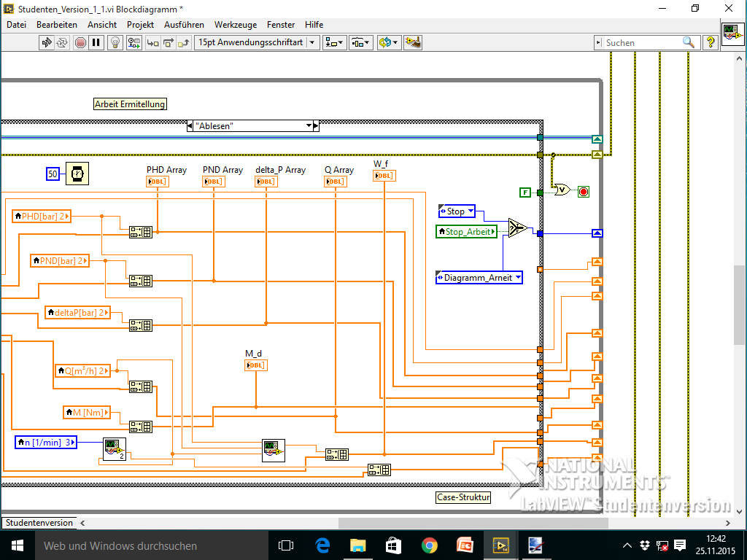Click the Stop_Arbeit local variable

click(466, 232)
